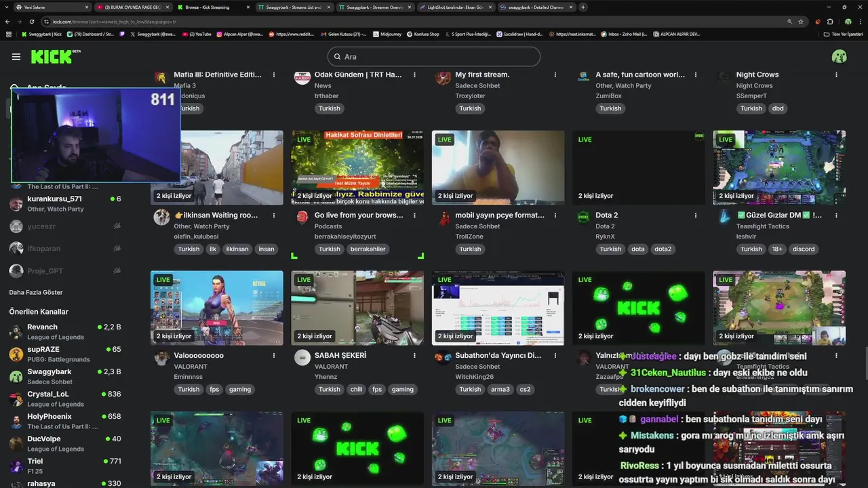Click the Crystal_LoL avatar in sidebar
The image size is (868, 488).
pyautogui.click(x=16, y=399)
